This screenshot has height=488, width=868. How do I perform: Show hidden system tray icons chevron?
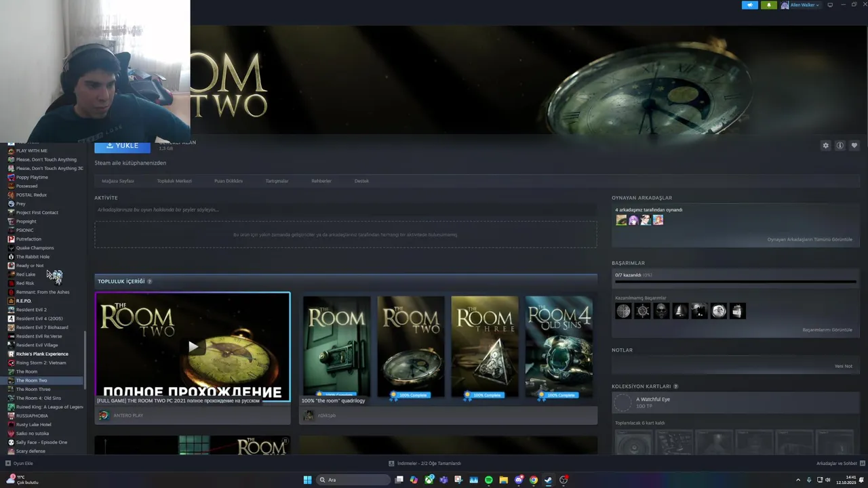click(798, 480)
